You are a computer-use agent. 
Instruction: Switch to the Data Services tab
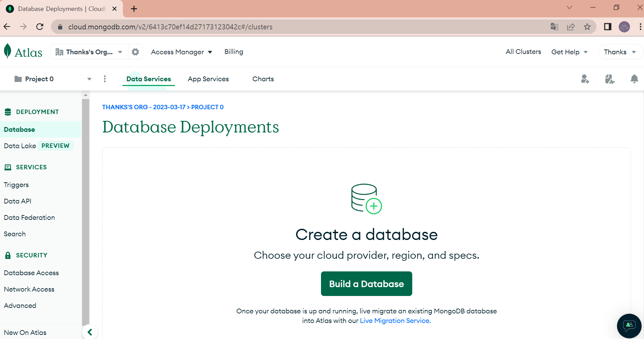(149, 79)
